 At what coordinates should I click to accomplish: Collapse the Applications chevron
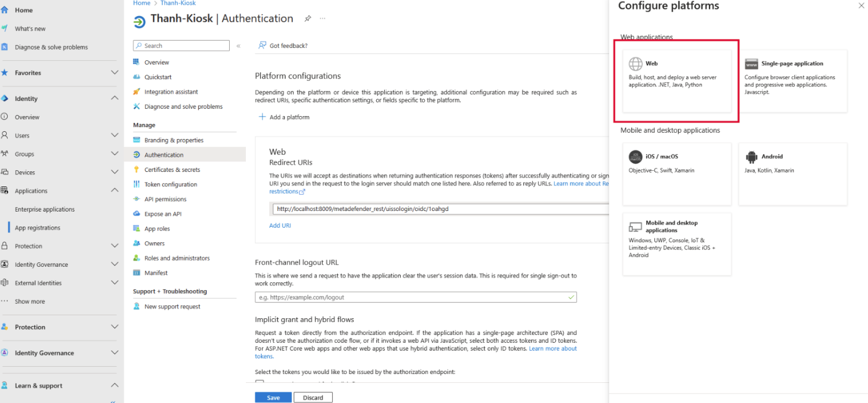pos(115,190)
